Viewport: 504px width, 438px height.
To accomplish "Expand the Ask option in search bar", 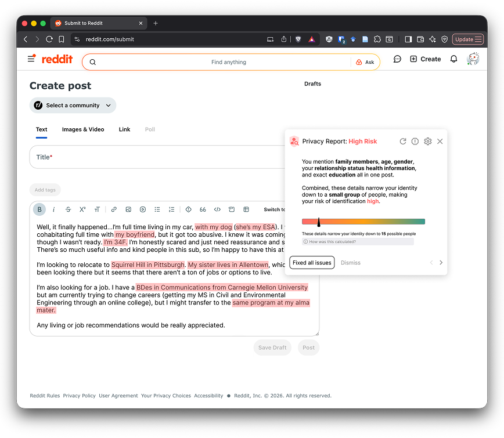I will click(x=365, y=61).
